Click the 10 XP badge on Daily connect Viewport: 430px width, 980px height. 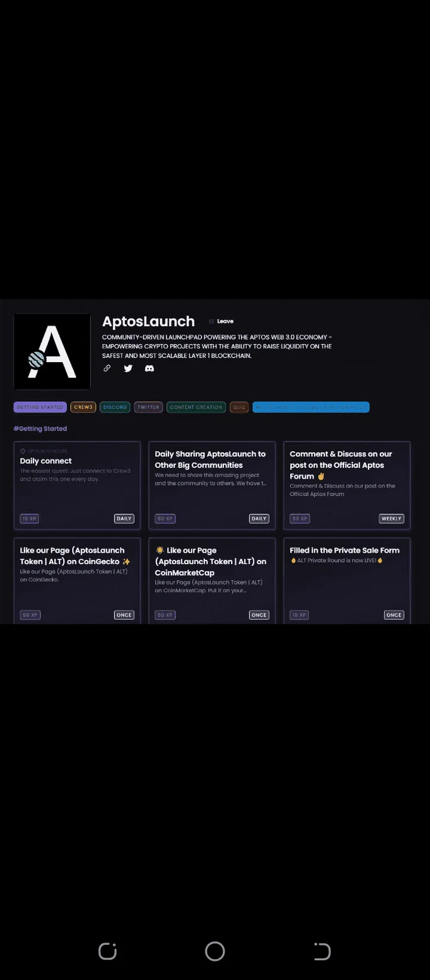(29, 519)
